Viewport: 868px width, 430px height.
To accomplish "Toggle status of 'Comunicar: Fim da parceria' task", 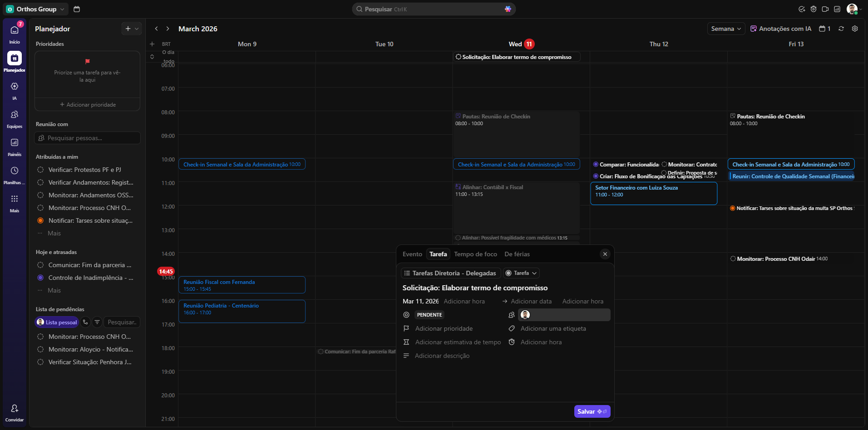I will coord(40,265).
